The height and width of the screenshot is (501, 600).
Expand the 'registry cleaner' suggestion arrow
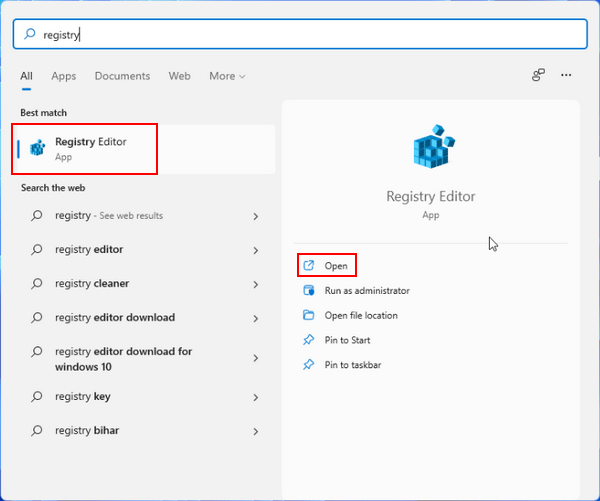tap(256, 284)
